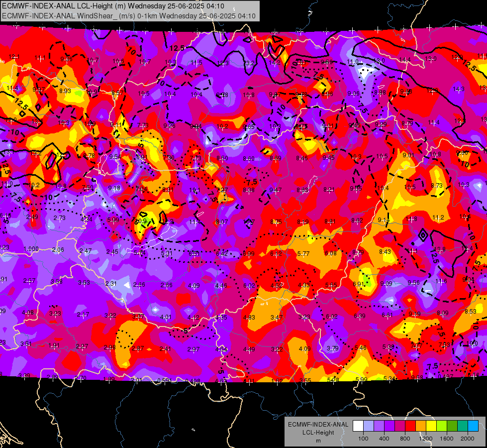Viewport: 487px width, 448px height.
Task: Click the 0.591 value on the bottom edge
Action: point(165,380)
